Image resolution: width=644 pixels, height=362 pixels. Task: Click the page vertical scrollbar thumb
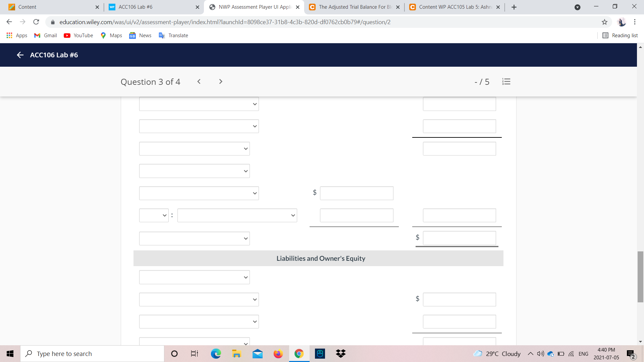640,277
